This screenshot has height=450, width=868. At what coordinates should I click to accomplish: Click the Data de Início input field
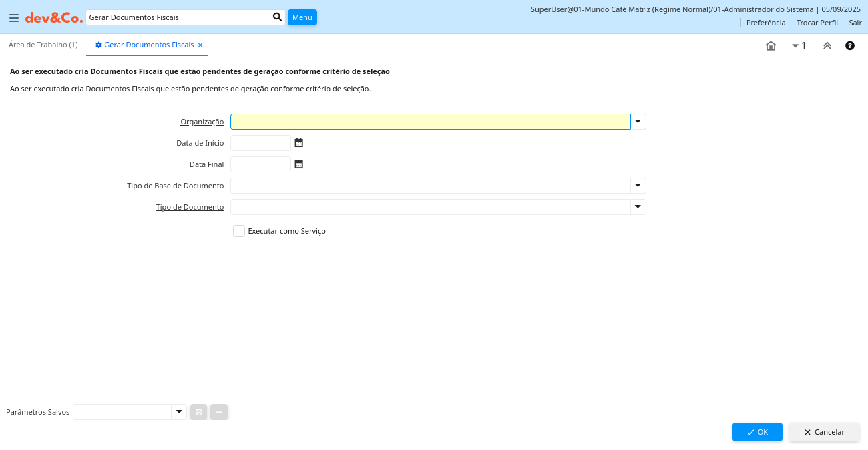(260, 143)
